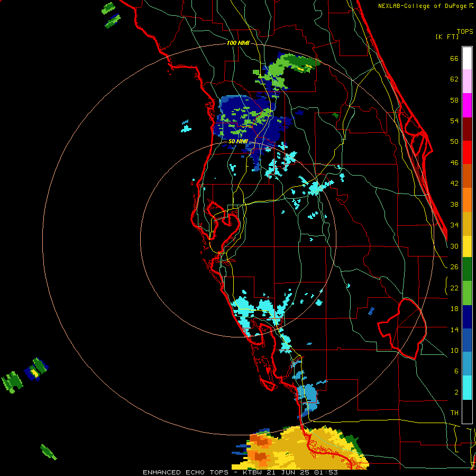Click the dark red 54 K FT swatch
476x476 pixels.
coord(467,129)
